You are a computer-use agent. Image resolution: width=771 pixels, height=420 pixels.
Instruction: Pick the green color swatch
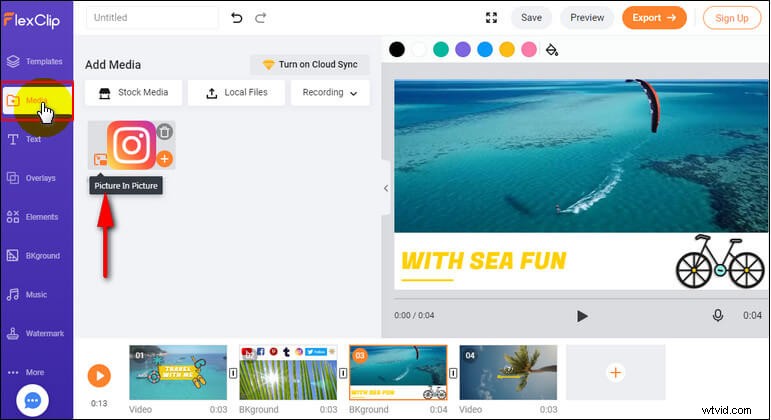tap(441, 49)
